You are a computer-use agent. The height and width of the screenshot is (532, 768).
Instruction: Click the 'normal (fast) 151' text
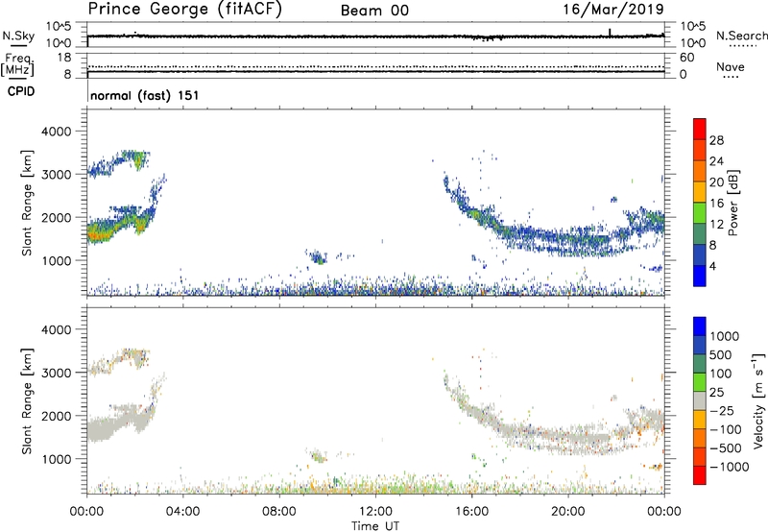(x=145, y=95)
